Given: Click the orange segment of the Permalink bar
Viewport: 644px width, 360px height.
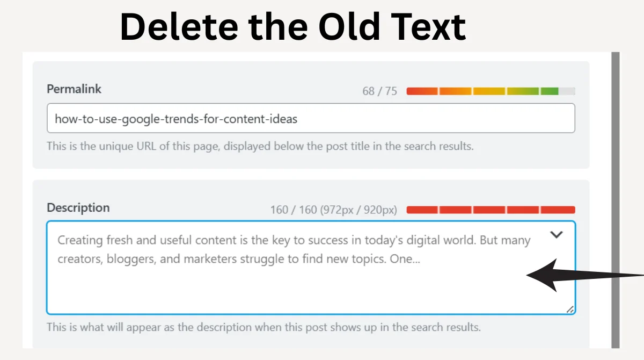Looking at the screenshot, I should pos(455,91).
